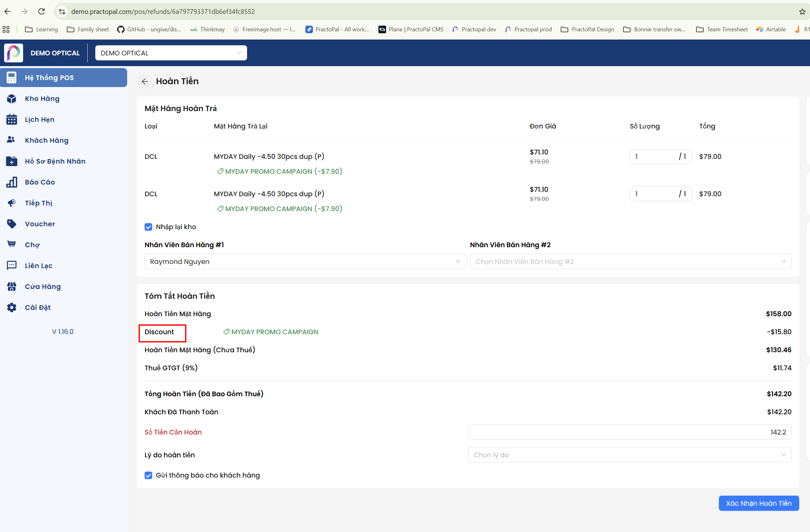Click the '-$15.80' discount amount

pos(779,332)
